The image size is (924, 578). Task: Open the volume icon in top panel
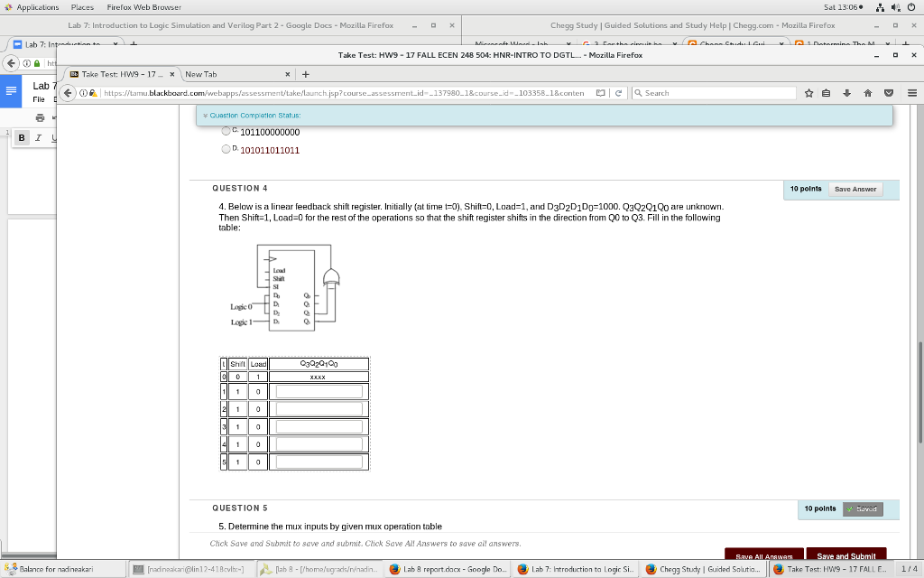coord(896,7)
